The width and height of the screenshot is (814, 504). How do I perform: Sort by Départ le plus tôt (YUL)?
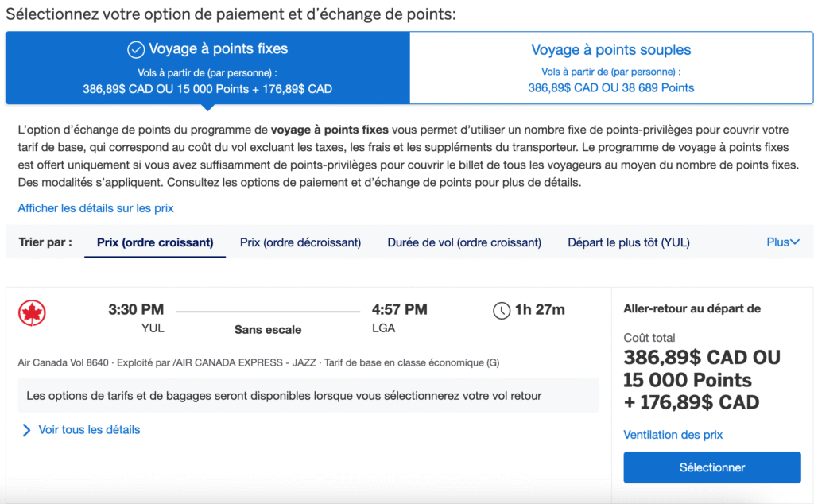tap(630, 242)
